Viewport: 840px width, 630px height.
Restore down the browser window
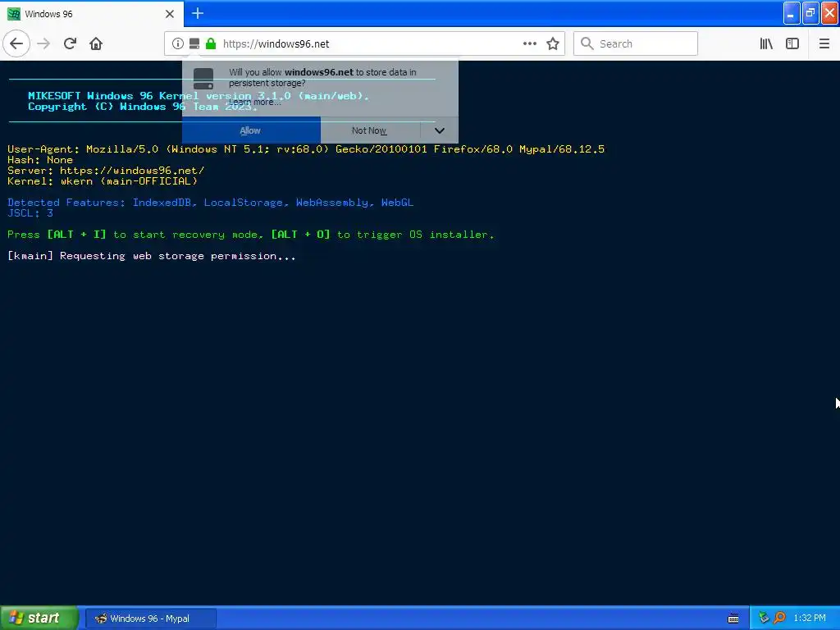point(810,13)
